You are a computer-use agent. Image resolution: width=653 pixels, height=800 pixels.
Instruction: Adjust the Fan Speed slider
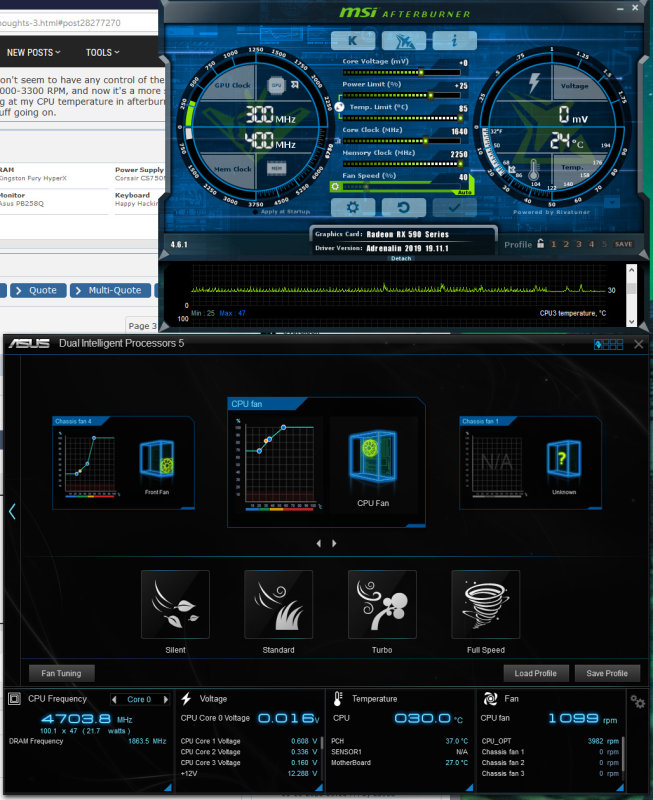click(x=402, y=187)
